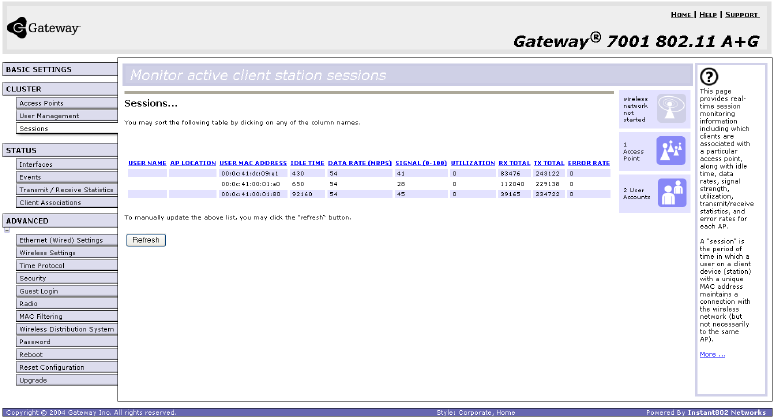
Task: Open the Interfaces status page
Action: 67,164
